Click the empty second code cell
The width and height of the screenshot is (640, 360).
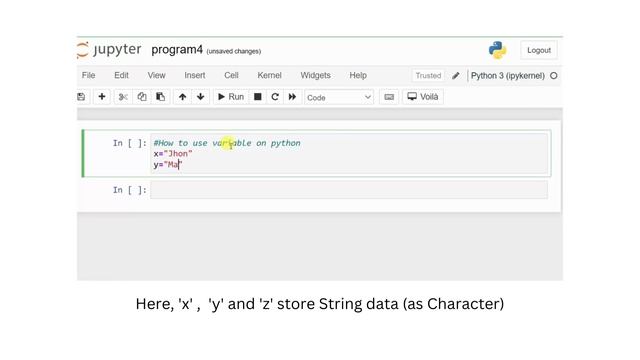[349, 190]
